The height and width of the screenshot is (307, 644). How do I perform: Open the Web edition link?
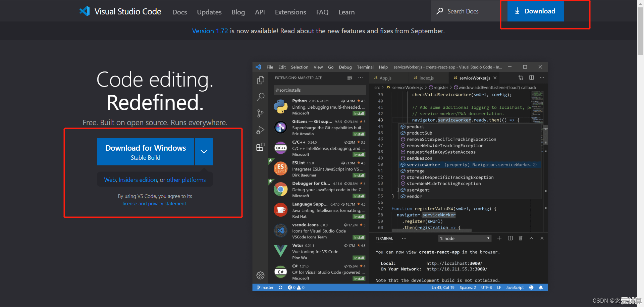click(110, 180)
